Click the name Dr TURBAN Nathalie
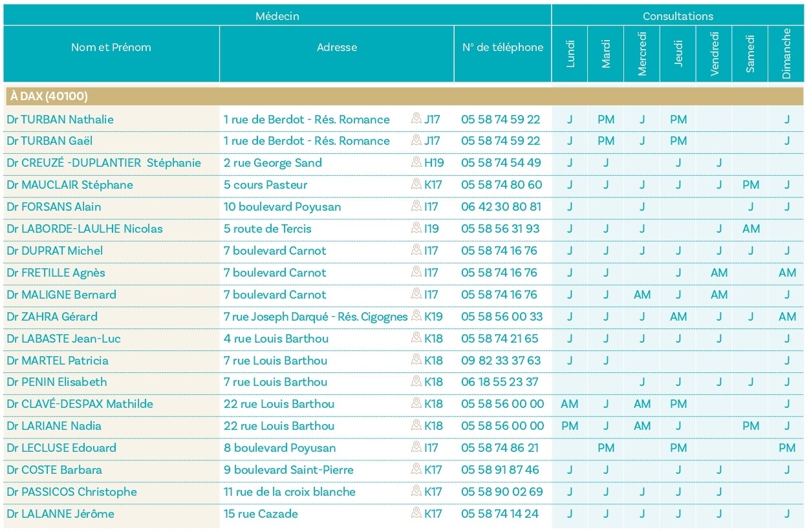This screenshot has width=809, height=532. tap(60, 119)
